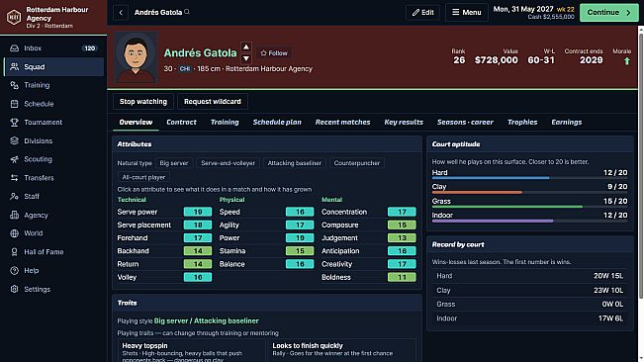Screen dimensions: 644x362
Task: Switch to next player with down arrow
Action: tap(246, 58)
